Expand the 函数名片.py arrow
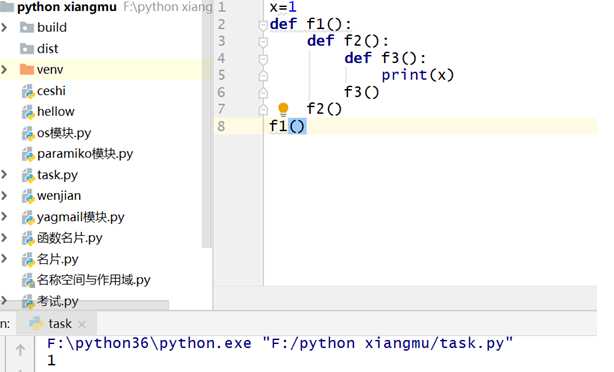The width and height of the screenshot is (614, 372). click(4, 238)
